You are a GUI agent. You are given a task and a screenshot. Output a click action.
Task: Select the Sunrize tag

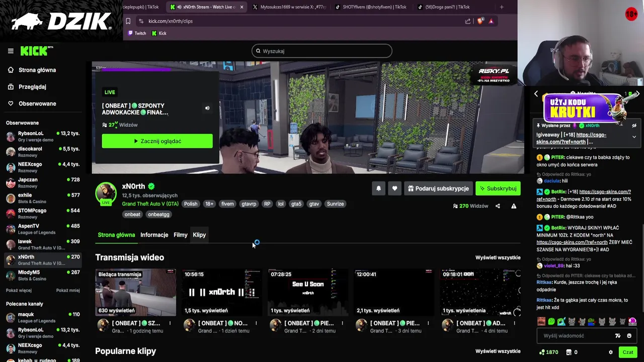[336, 204]
